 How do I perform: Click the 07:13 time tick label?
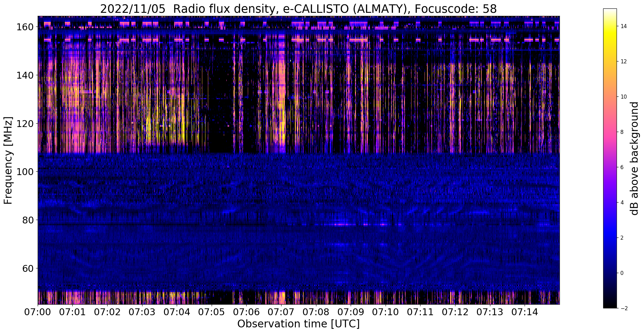click(490, 312)
